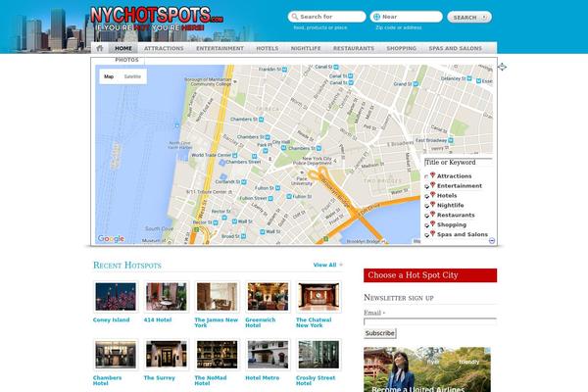588x392 pixels.
Task: Click the Near zip code input field
Action: coord(406,17)
